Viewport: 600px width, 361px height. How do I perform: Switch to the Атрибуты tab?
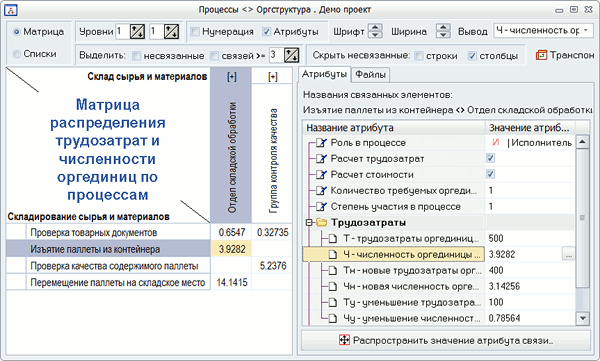[324, 74]
